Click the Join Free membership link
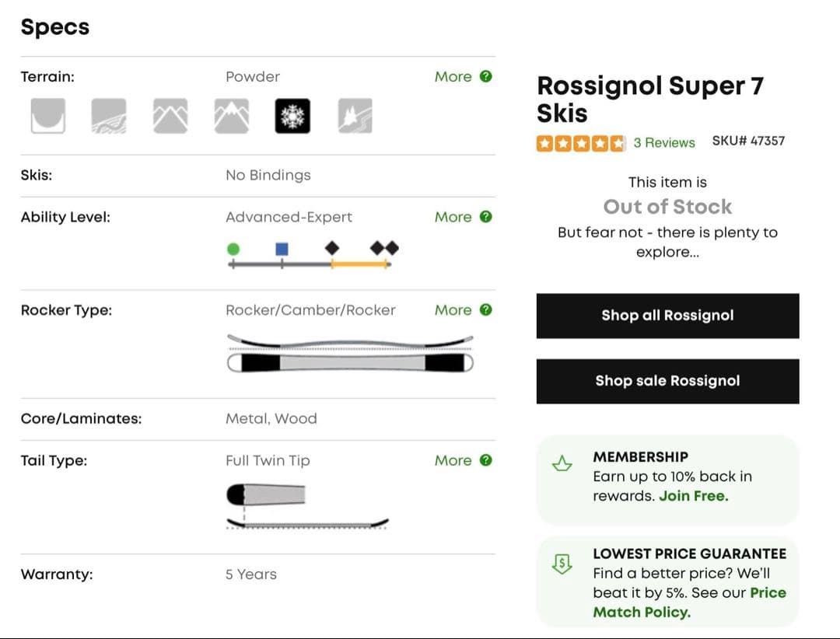The image size is (840, 639). (694, 496)
